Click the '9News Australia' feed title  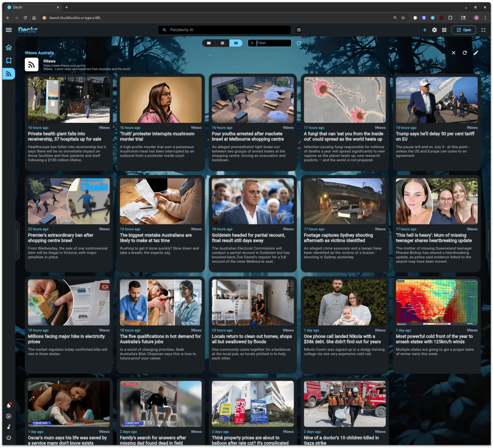[x=39, y=53]
